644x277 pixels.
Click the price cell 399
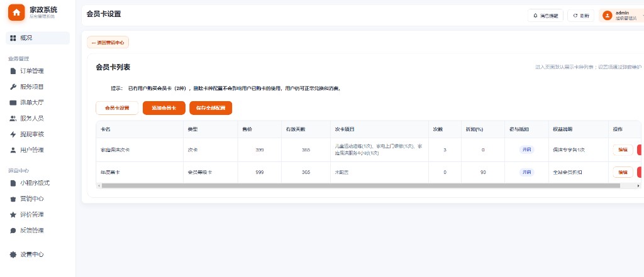(260, 150)
